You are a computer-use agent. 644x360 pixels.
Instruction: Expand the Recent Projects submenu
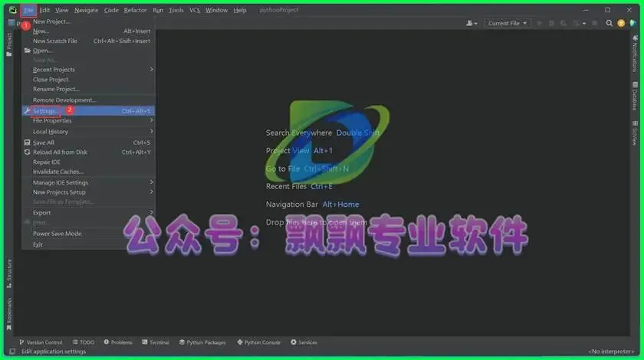pos(88,70)
